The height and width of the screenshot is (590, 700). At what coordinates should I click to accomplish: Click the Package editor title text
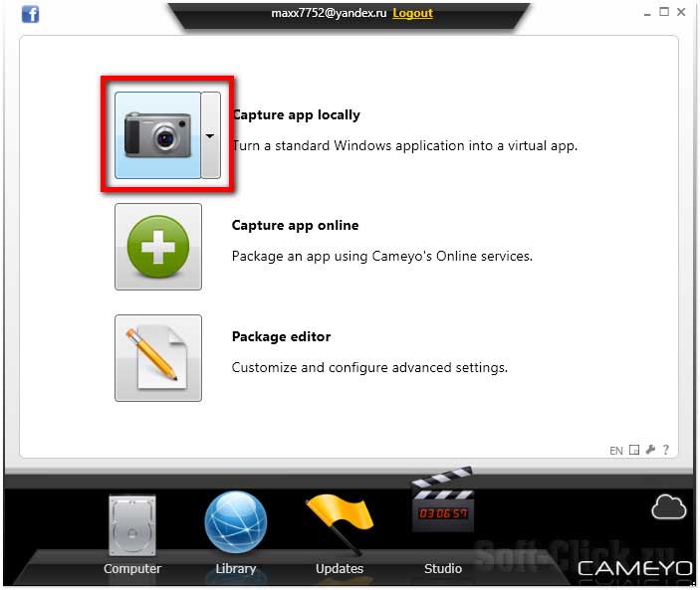281,336
